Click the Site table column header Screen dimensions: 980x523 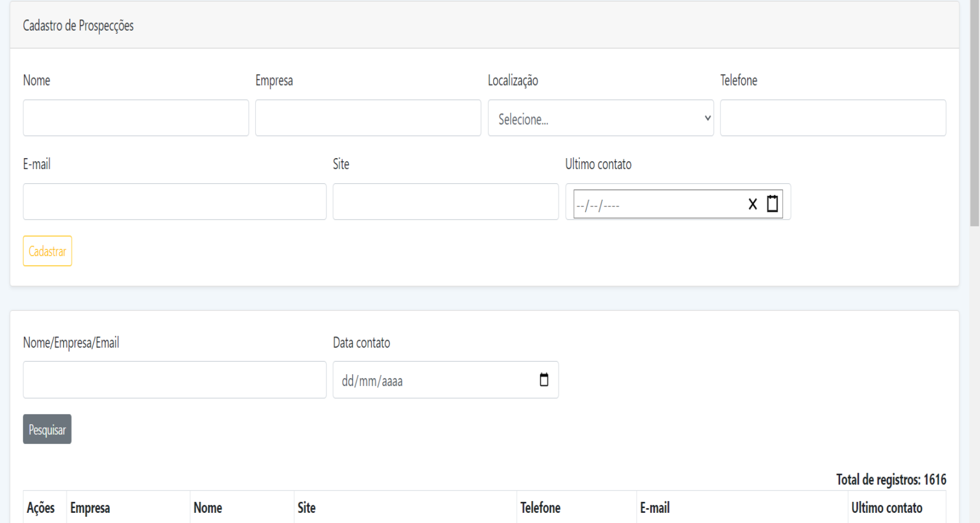pyautogui.click(x=307, y=508)
